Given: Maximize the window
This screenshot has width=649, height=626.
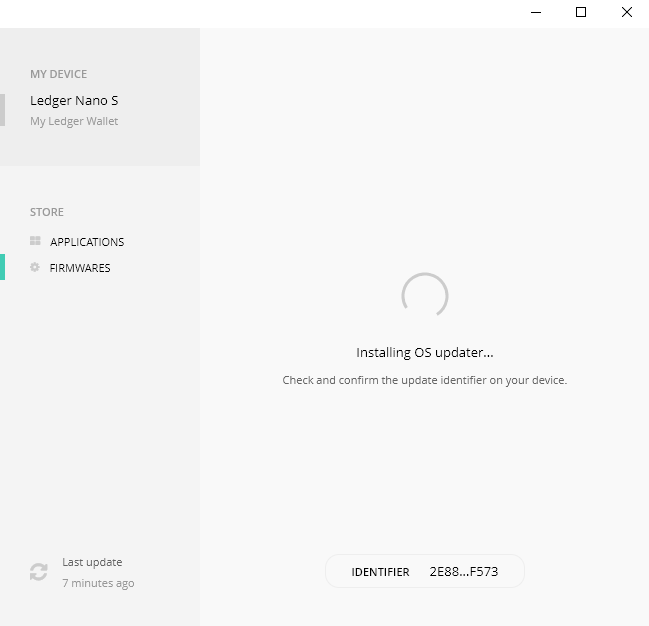Looking at the screenshot, I should coord(581,12).
